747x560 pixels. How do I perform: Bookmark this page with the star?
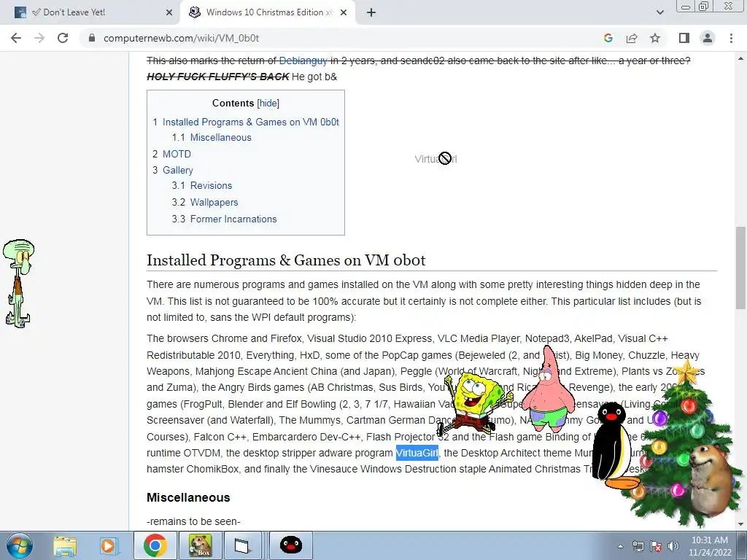tap(655, 38)
